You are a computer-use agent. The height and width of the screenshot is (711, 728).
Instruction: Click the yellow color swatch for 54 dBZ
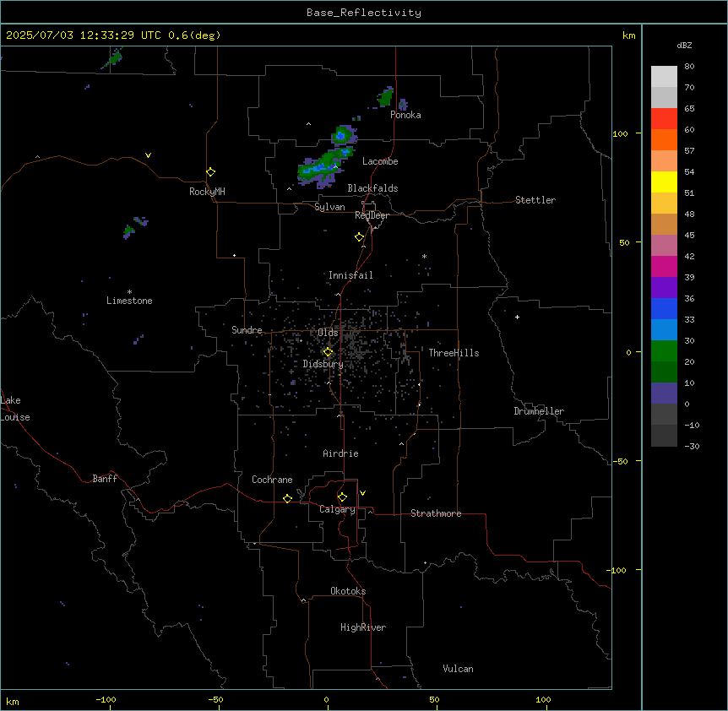pos(664,182)
